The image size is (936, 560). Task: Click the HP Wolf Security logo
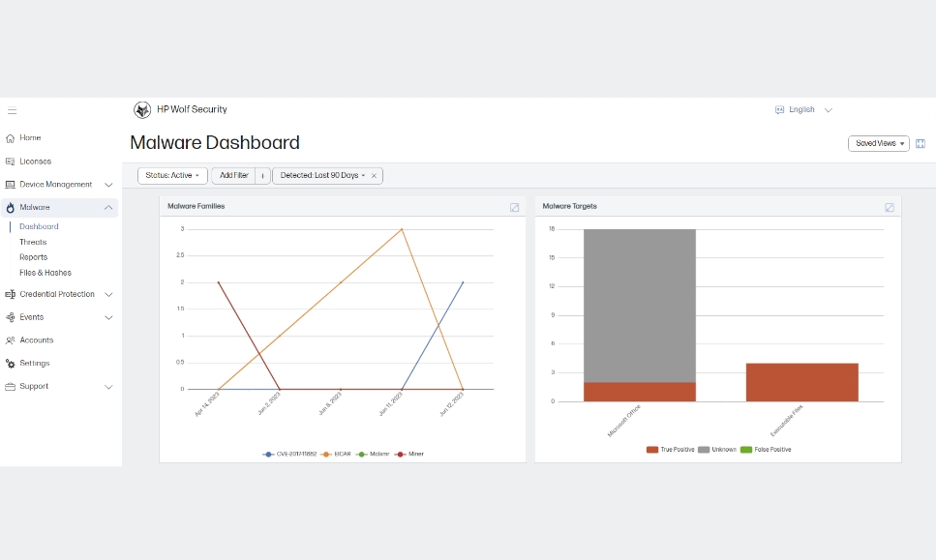pos(142,110)
